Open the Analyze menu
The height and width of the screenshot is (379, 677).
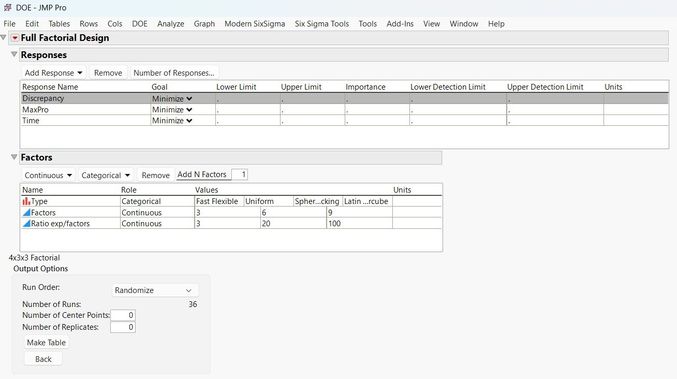tap(171, 24)
